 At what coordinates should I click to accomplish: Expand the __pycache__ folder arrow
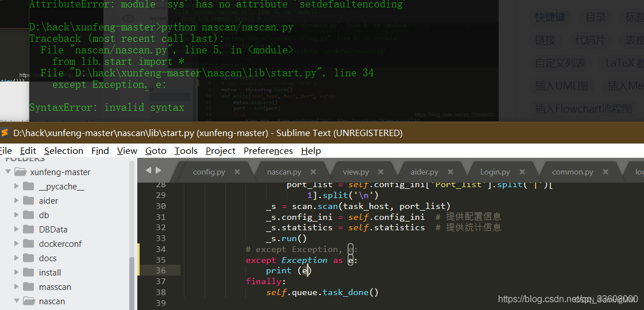(x=17, y=187)
